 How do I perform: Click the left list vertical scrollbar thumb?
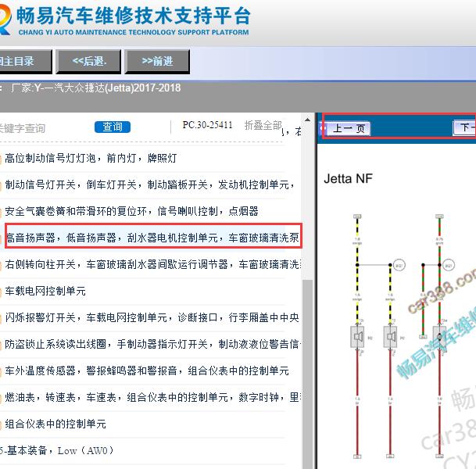307,374
